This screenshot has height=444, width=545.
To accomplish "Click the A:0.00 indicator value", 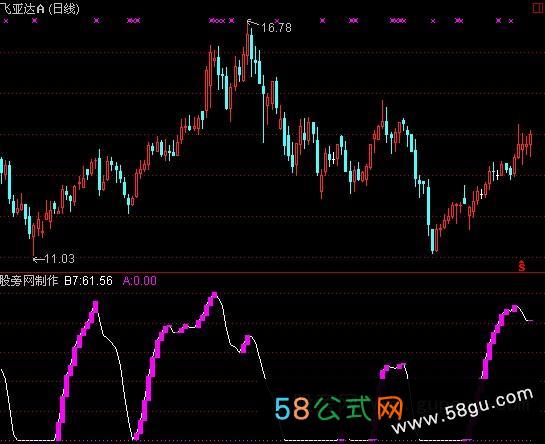I will [x=139, y=281].
